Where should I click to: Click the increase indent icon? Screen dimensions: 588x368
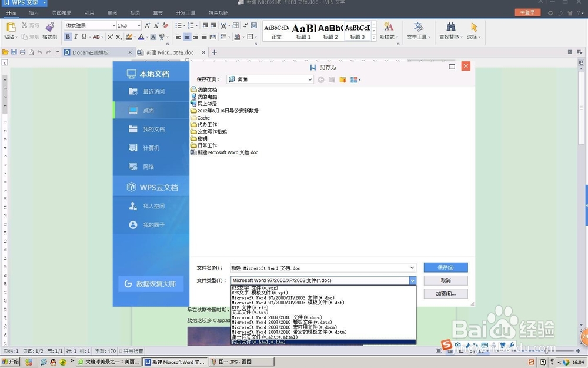coord(213,25)
